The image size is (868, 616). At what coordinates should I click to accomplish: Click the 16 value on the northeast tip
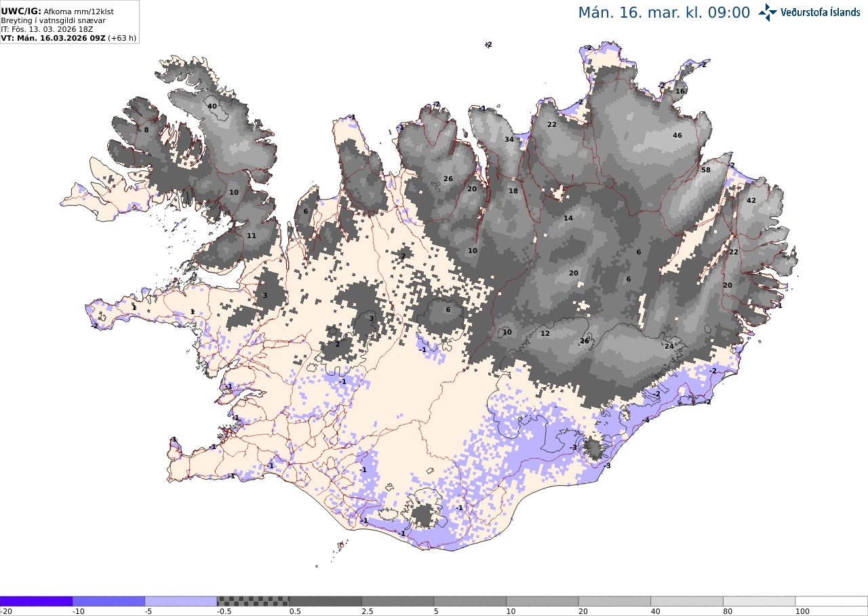click(680, 91)
